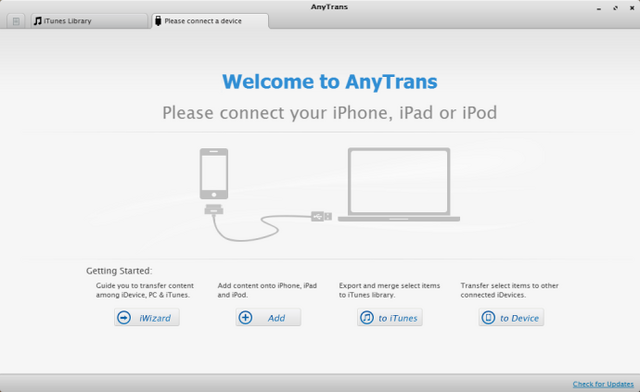640x392 pixels.
Task: Open the Check for Updates link
Action: (603, 384)
